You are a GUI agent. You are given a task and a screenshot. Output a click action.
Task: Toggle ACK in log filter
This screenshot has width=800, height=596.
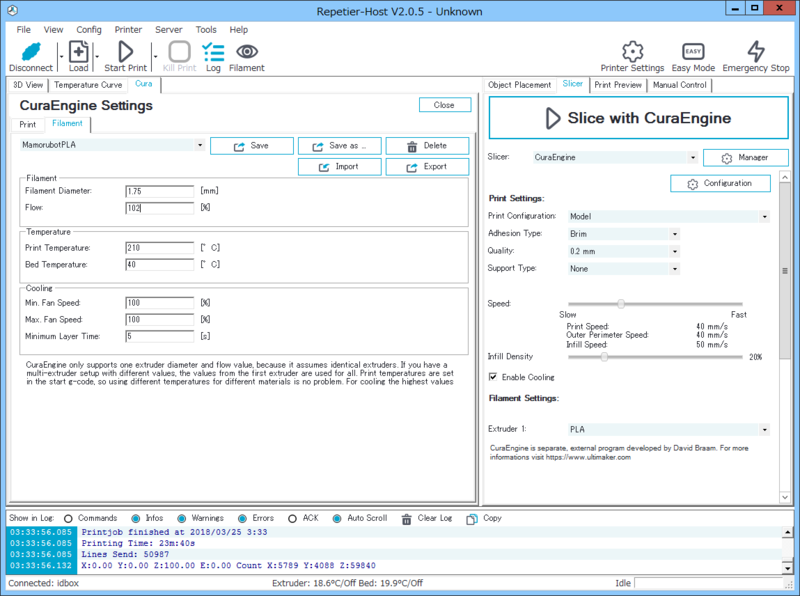[x=292, y=518]
